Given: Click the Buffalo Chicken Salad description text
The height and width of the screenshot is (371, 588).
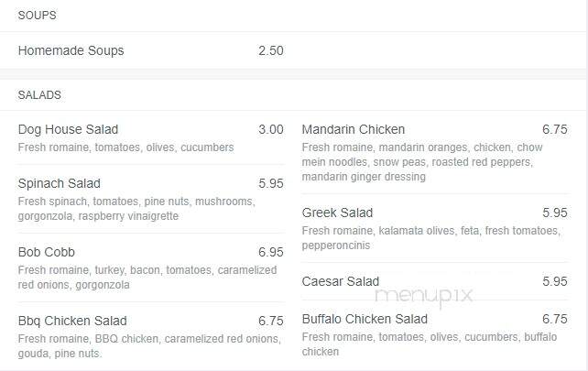Looking at the screenshot, I should coord(430,344).
